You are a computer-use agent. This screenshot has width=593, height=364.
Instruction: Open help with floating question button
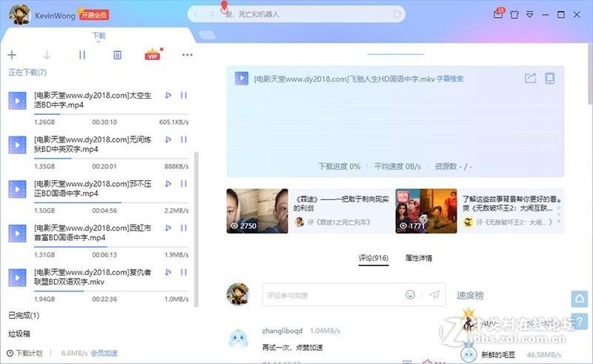580,322
